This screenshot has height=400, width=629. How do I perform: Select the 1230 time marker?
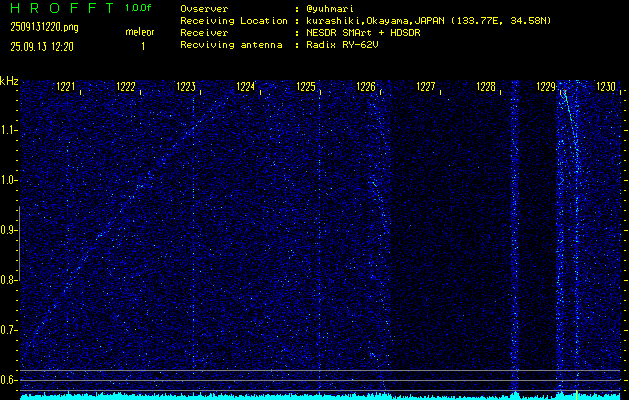[x=606, y=87]
